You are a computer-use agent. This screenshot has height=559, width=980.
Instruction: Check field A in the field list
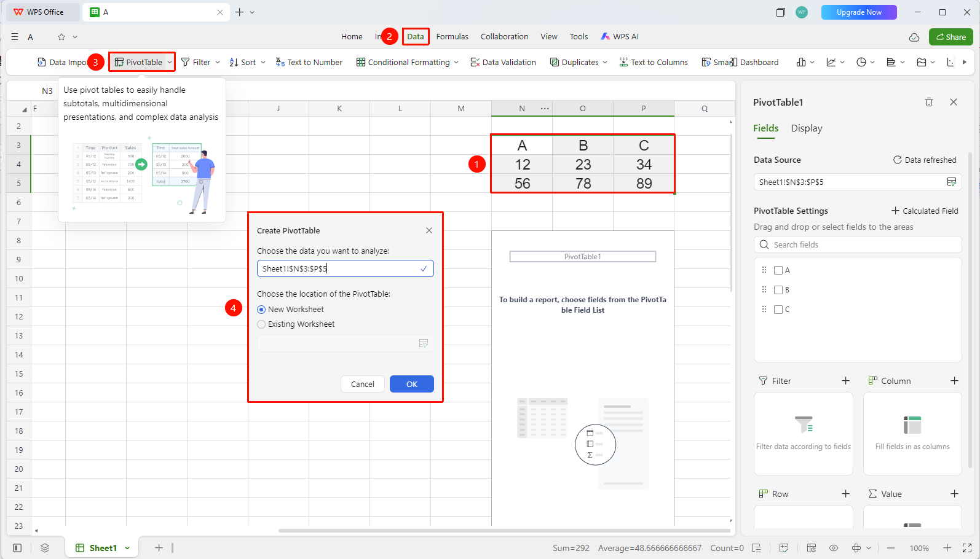[778, 270]
